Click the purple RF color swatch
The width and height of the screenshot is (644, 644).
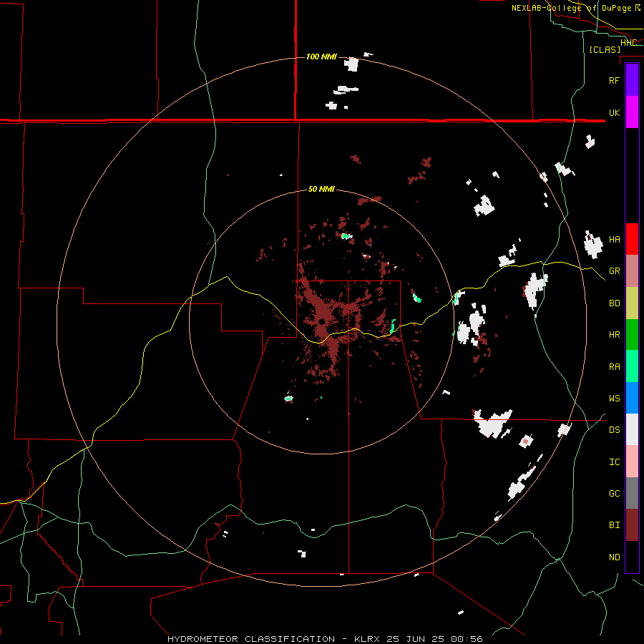(x=632, y=80)
